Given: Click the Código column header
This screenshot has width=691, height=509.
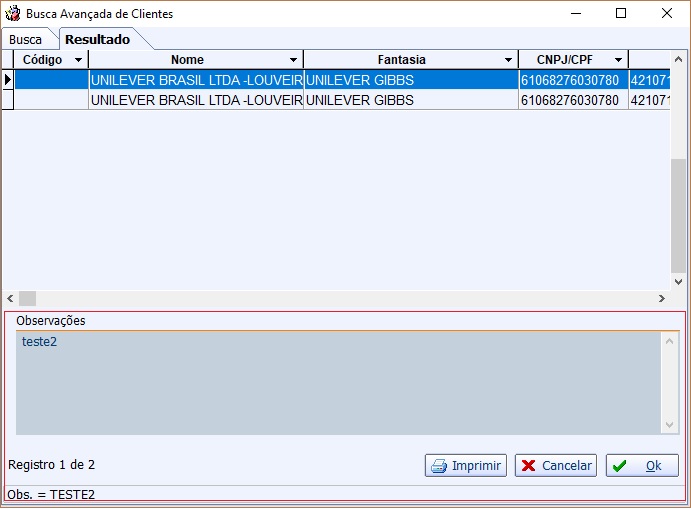Looking at the screenshot, I should [51, 59].
